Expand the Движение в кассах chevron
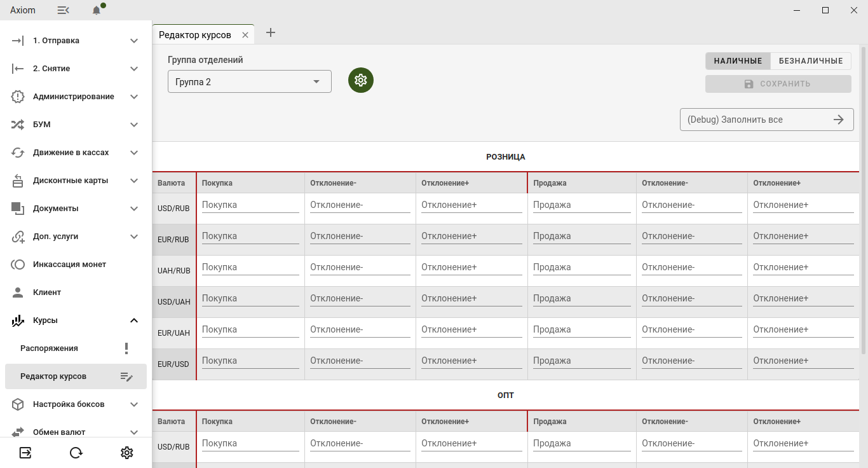Image resolution: width=868 pixels, height=468 pixels. click(134, 153)
